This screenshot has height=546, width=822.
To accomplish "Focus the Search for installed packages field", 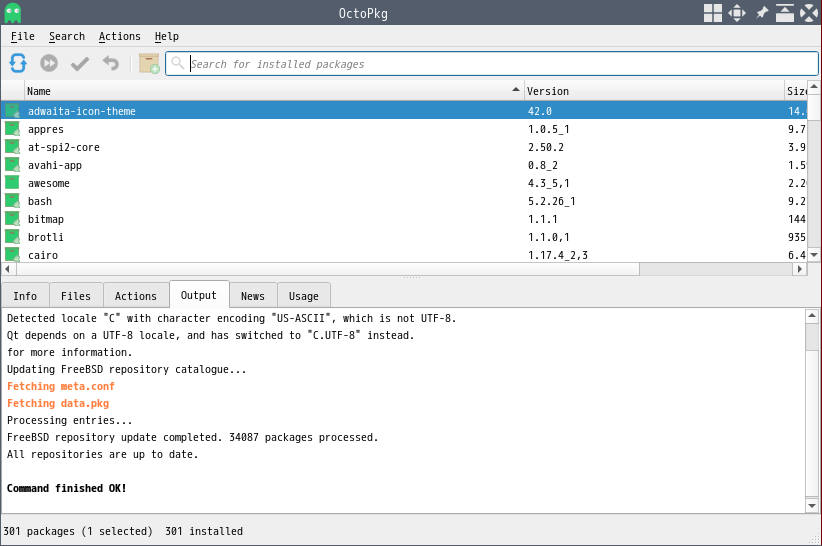I will [492, 63].
